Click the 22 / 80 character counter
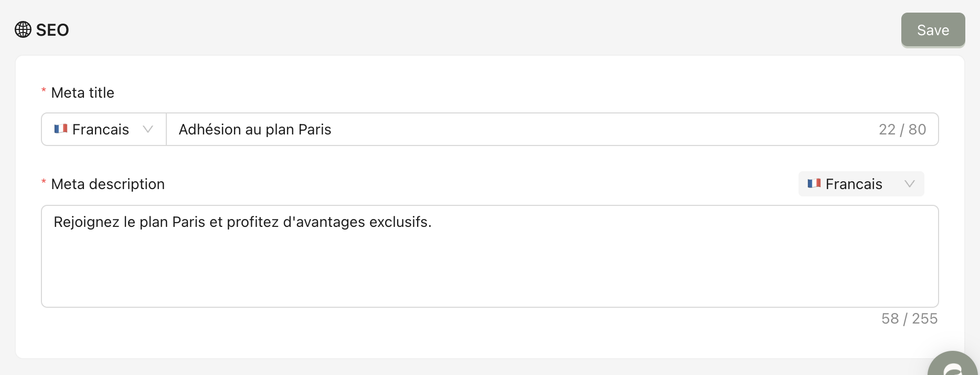Image resolution: width=980 pixels, height=375 pixels. click(x=902, y=129)
